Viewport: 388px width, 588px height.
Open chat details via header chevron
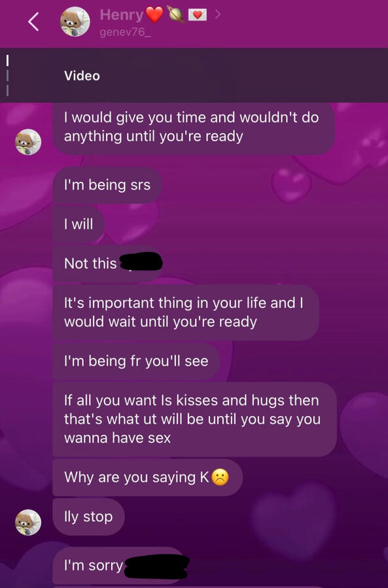217,14
